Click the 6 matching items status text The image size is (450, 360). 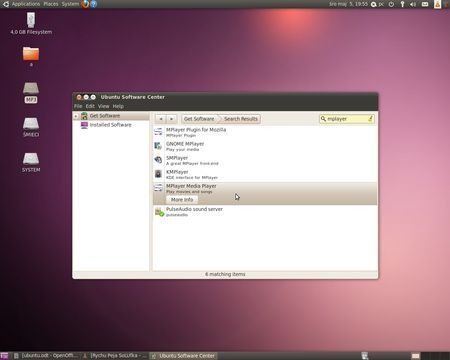225,274
